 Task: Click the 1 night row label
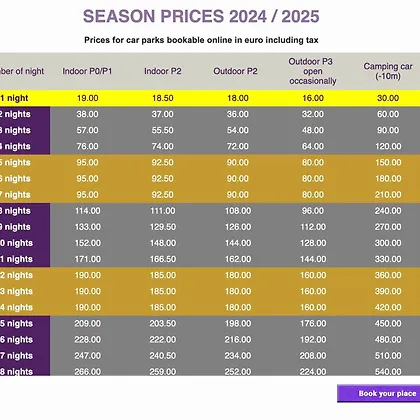pyautogui.click(x=14, y=98)
